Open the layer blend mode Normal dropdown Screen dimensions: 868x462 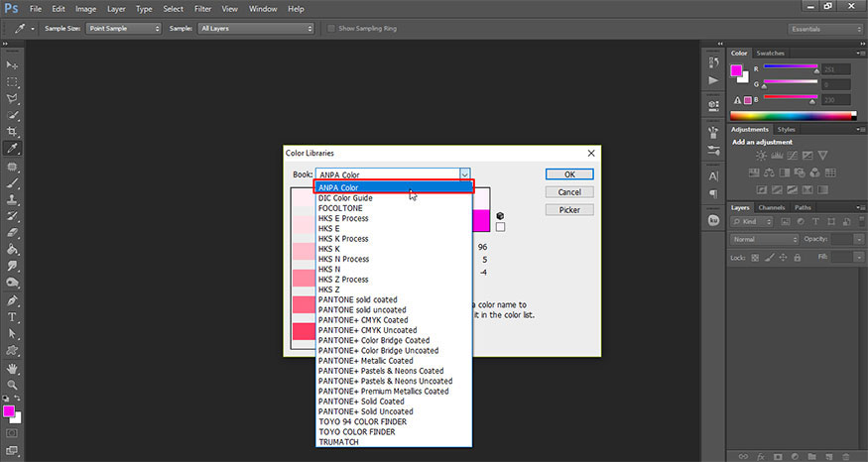point(764,240)
